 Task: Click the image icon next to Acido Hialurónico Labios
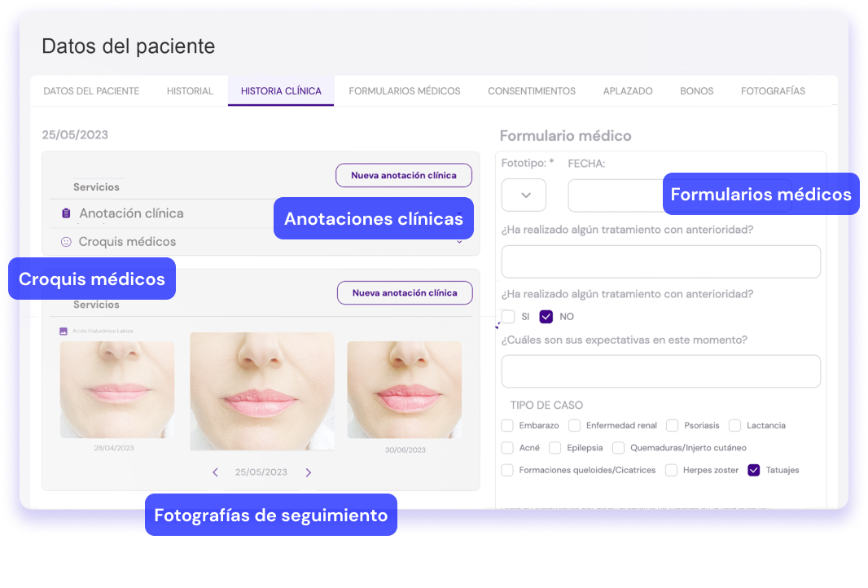tap(64, 331)
